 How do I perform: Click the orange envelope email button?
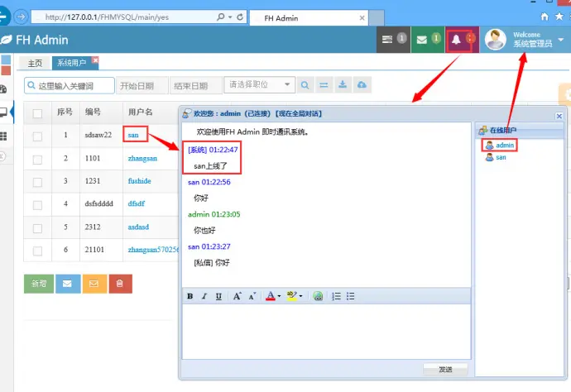(x=94, y=284)
